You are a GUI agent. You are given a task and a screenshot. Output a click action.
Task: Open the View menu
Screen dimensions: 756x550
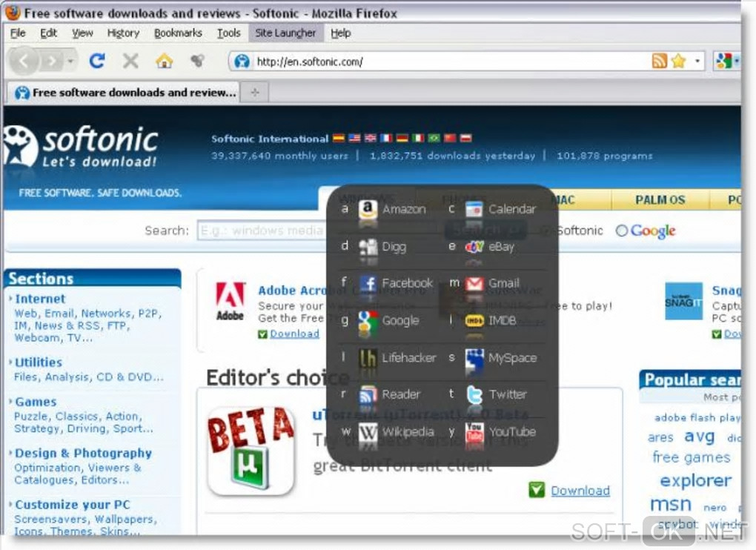pos(82,33)
